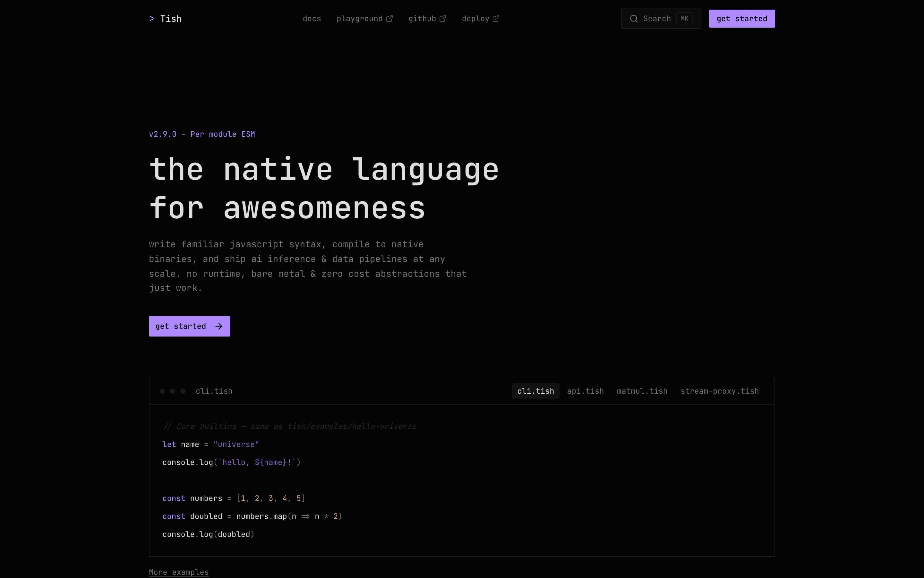Click the ⌘K shortcut badge

coord(684,18)
